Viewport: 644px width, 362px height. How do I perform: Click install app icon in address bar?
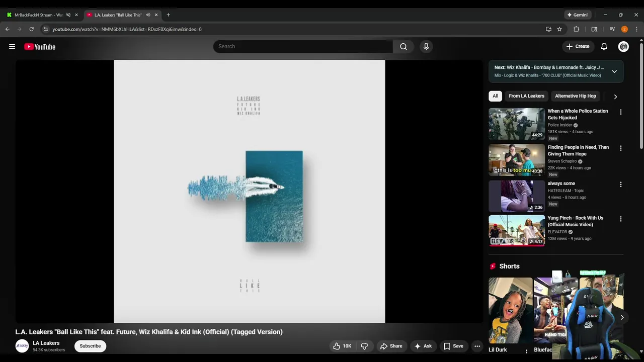(548, 29)
